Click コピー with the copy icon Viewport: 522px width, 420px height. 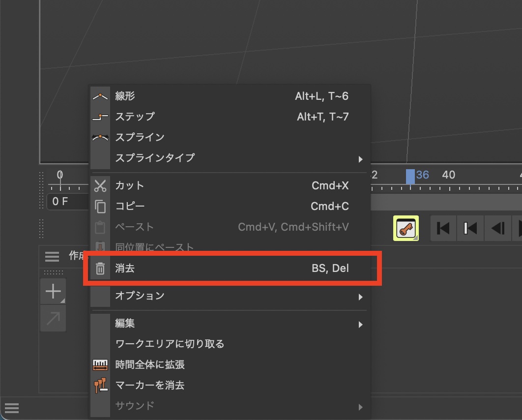130,206
